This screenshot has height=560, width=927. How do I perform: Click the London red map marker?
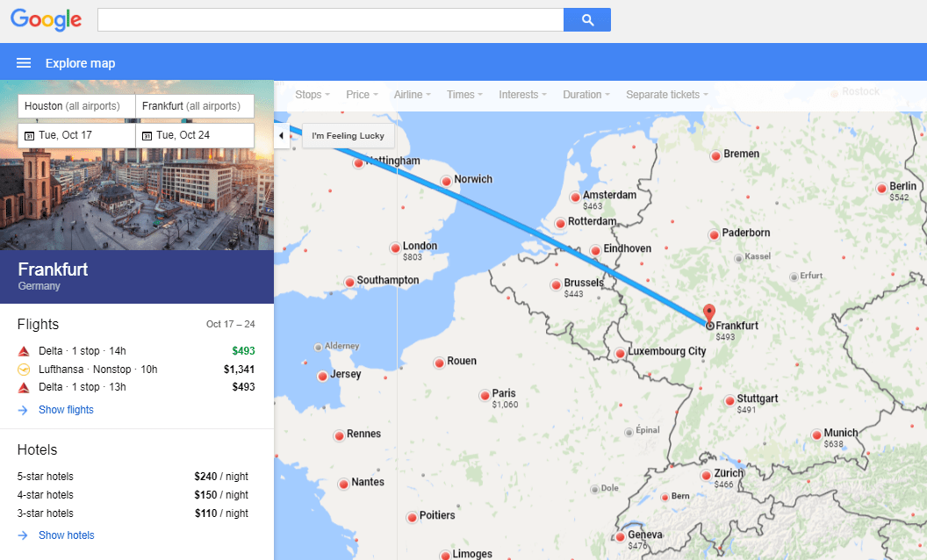point(395,248)
